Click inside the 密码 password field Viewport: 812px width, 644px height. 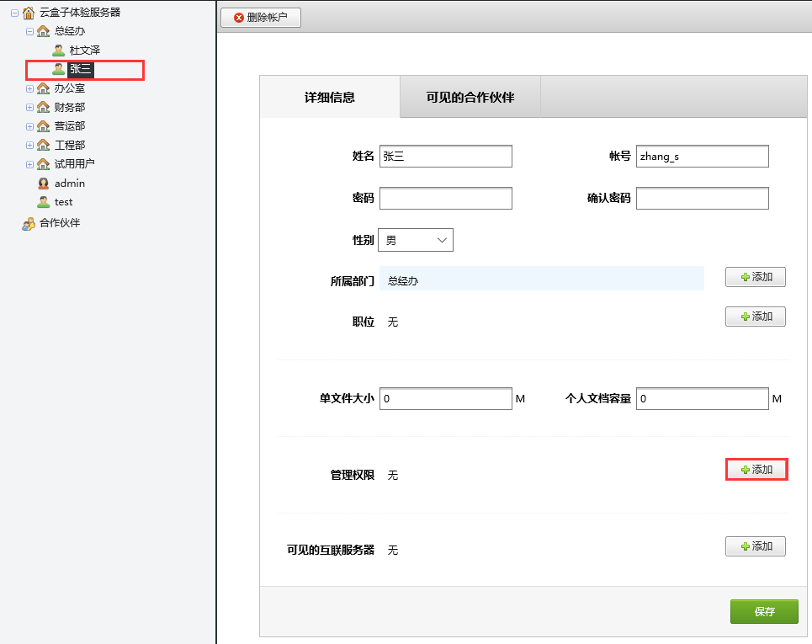pyautogui.click(x=445, y=198)
